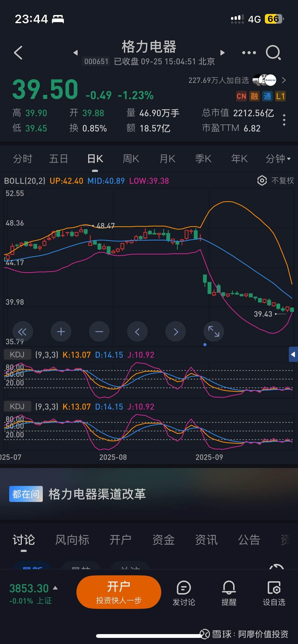This screenshot has height=644, width=298.
Task: Tap the first KDJ indicator label
Action: pos(17,355)
